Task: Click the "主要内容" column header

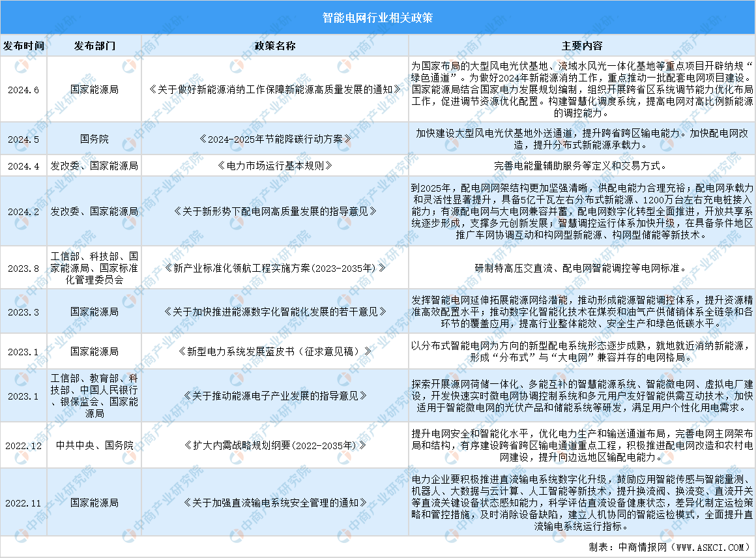Action: [x=582, y=46]
